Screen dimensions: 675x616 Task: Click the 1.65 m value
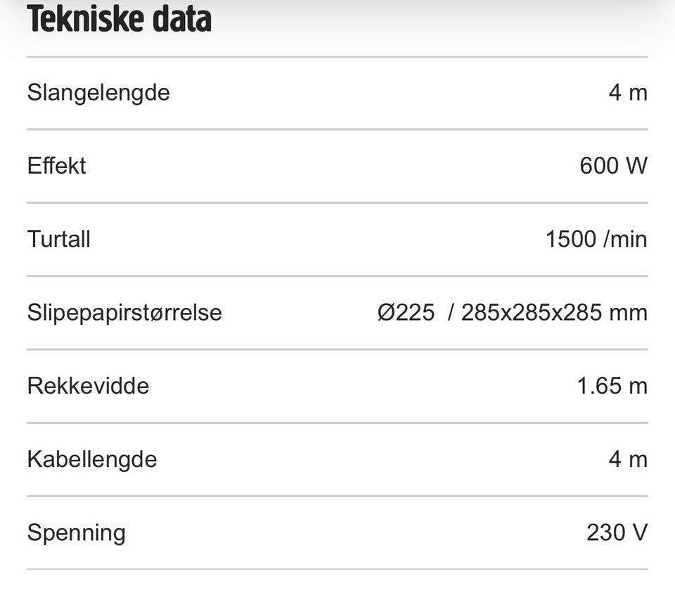click(612, 386)
